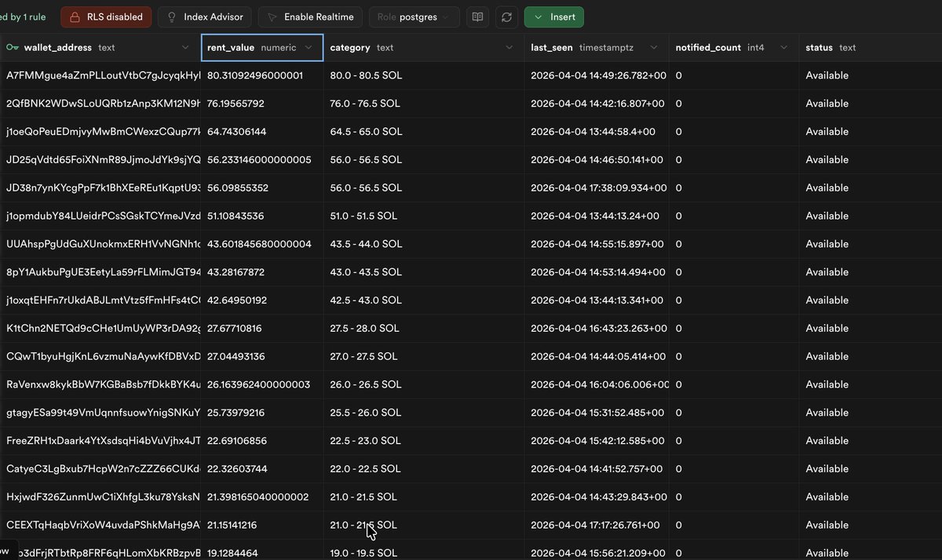Click the wallet address starting with 2QfBNK2WDw
This screenshot has height=560, width=942.
pos(102,104)
